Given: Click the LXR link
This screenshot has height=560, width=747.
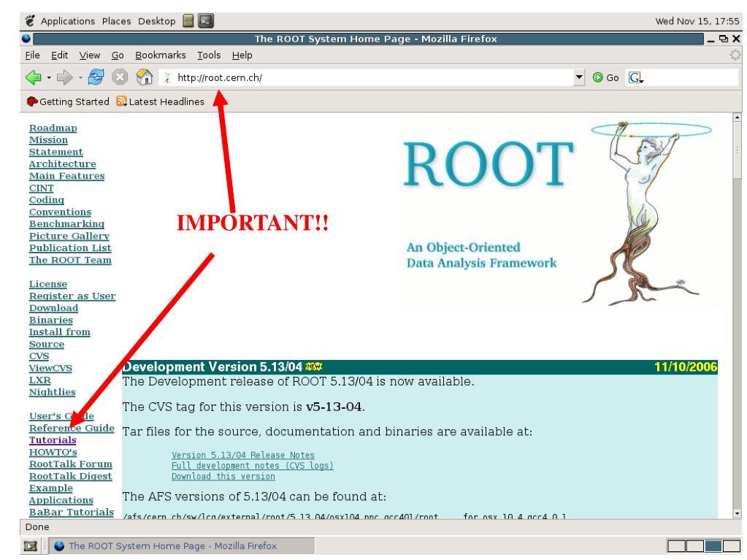Looking at the screenshot, I should pyautogui.click(x=40, y=380).
